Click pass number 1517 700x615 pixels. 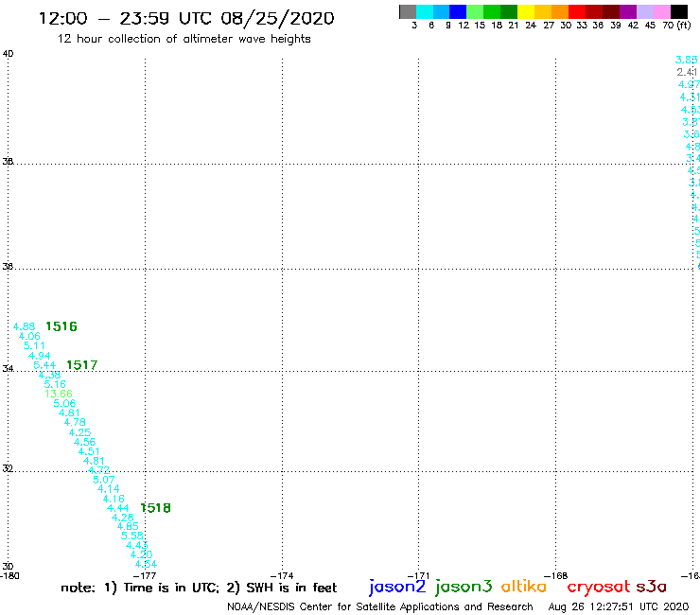(x=81, y=365)
